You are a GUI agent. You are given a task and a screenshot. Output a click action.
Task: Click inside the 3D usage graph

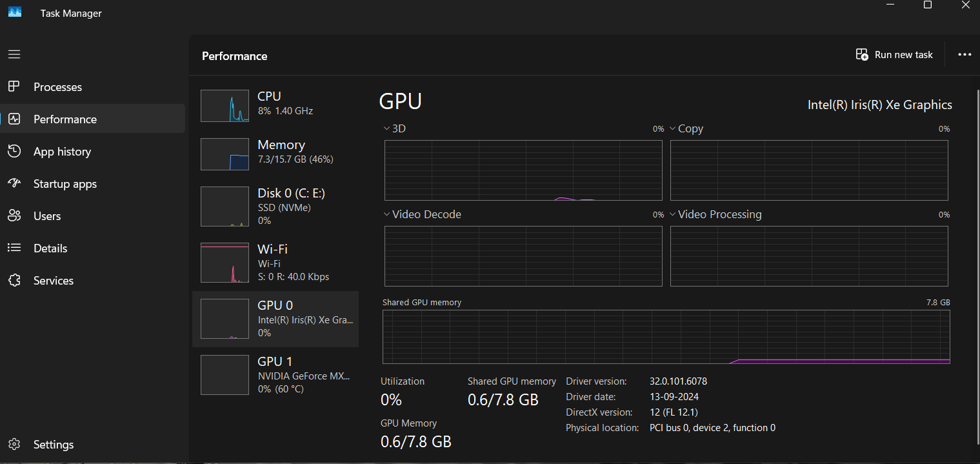523,170
